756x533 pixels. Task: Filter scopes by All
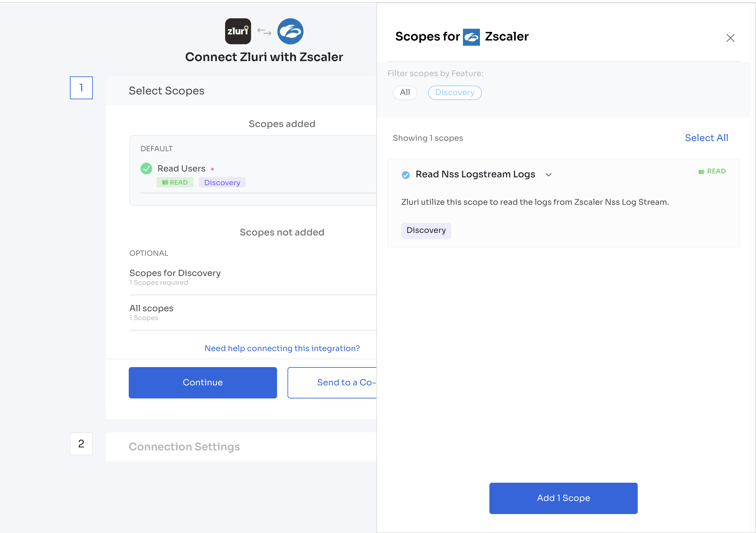point(405,92)
